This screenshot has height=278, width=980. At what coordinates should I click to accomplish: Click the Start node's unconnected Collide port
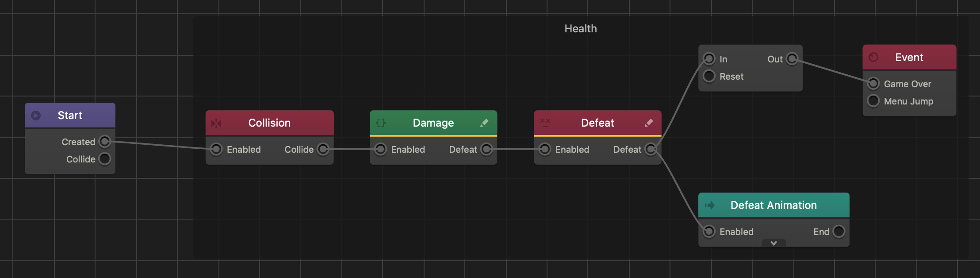point(105,159)
